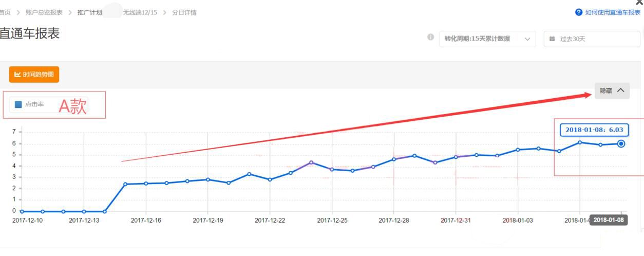Select 推广计划 in the breadcrumb

pyautogui.click(x=89, y=12)
